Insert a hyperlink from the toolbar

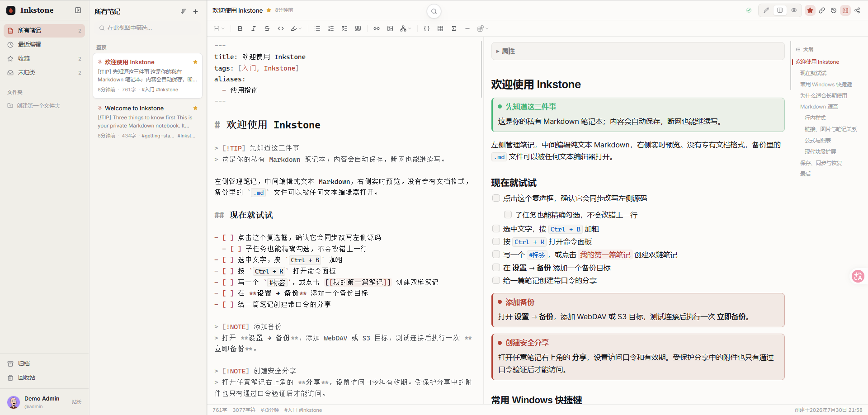(377, 28)
